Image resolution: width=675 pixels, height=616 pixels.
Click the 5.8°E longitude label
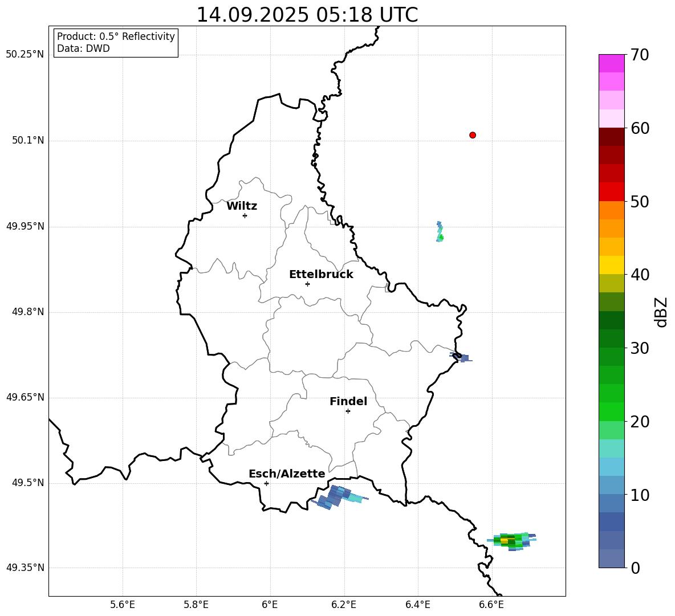pyautogui.click(x=196, y=605)
